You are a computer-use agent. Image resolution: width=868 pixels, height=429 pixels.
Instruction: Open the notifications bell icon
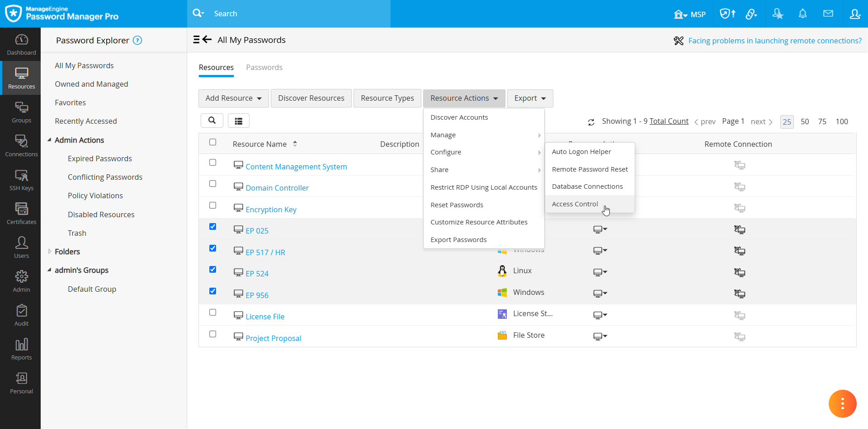pyautogui.click(x=802, y=14)
